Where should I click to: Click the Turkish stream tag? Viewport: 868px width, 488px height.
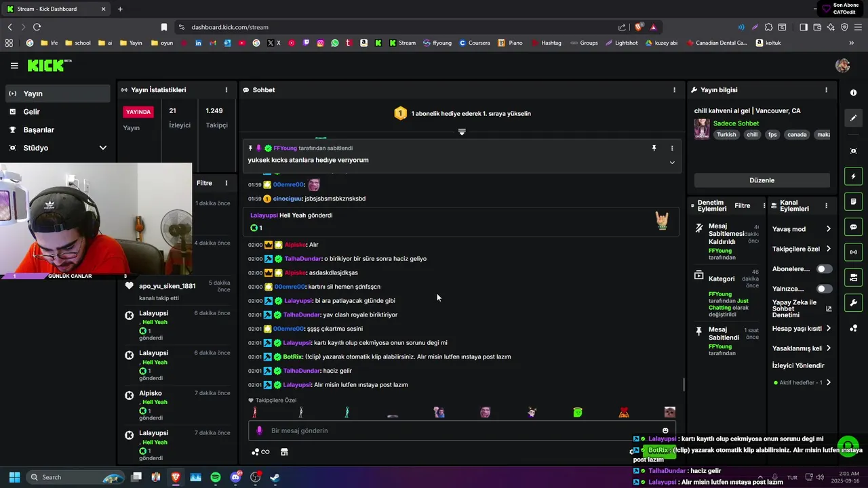pos(726,134)
